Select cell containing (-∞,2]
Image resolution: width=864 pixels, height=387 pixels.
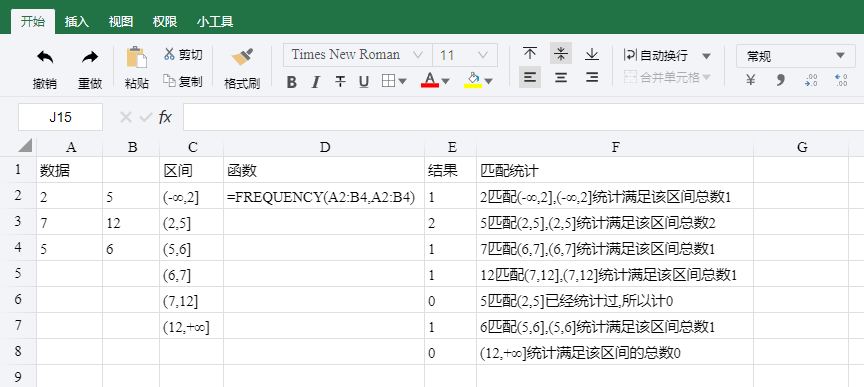[192, 197]
